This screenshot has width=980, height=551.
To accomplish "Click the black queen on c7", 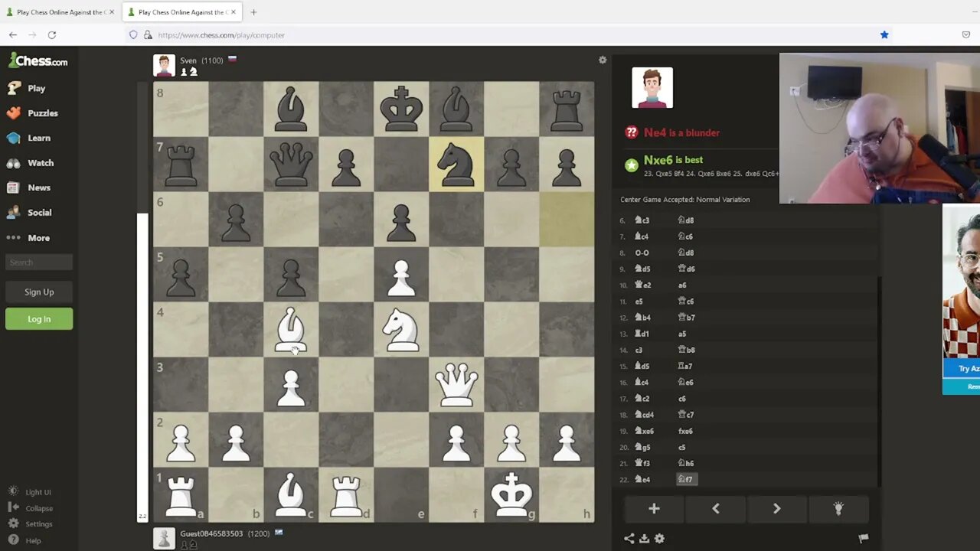I will click(291, 164).
